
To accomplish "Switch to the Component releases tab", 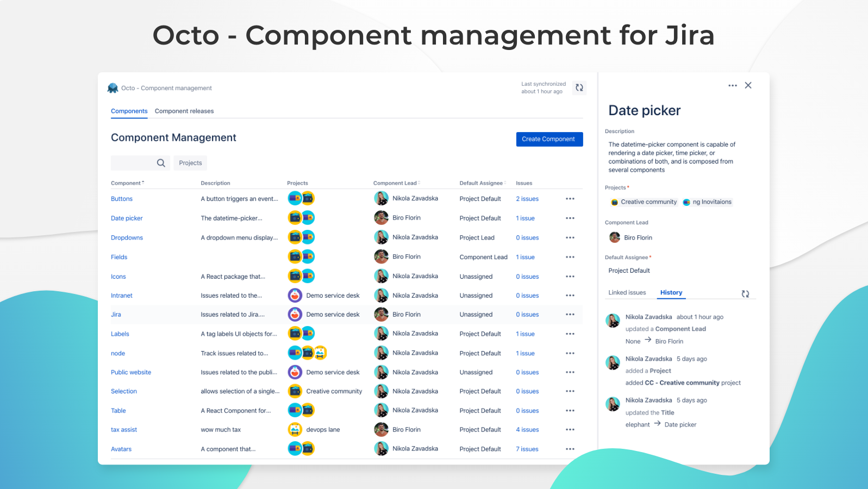I will tap(184, 111).
